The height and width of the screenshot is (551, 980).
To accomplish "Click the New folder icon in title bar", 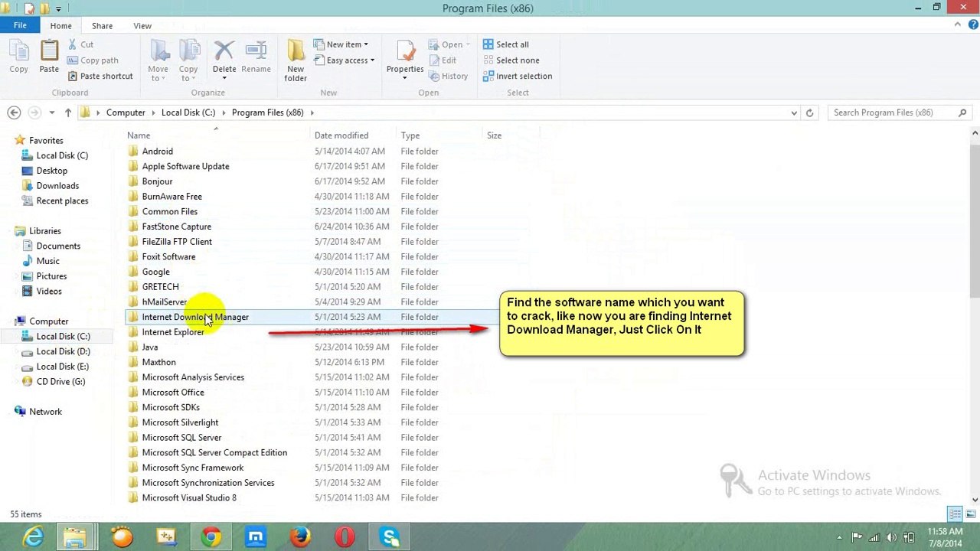I will tap(45, 8).
